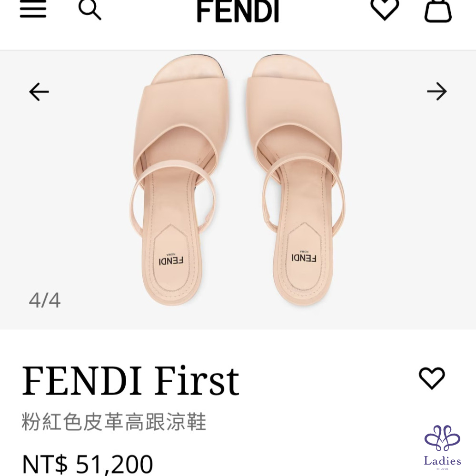Open the shopping bag
This screenshot has width=476, height=476.
(437, 10)
